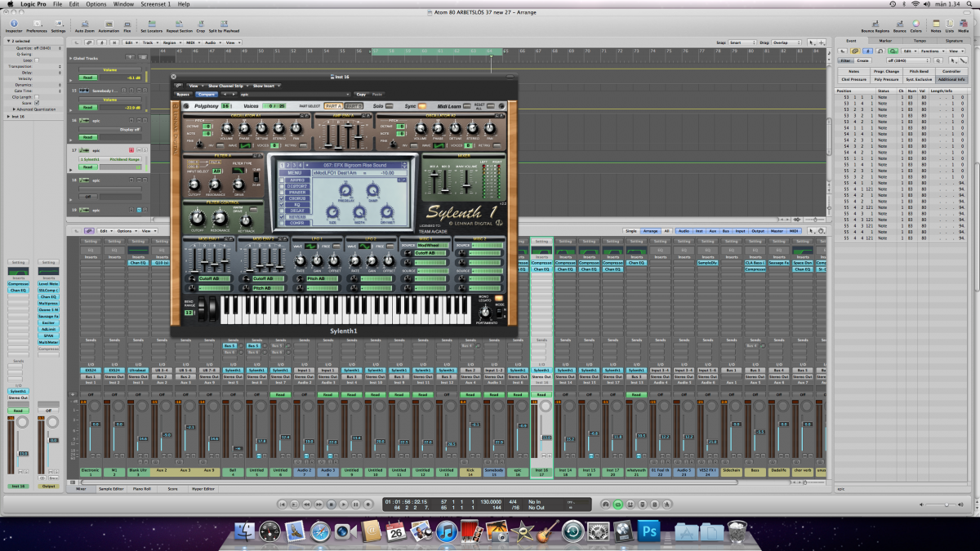Click the Bounce toolbar icon

(x=899, y=26)
